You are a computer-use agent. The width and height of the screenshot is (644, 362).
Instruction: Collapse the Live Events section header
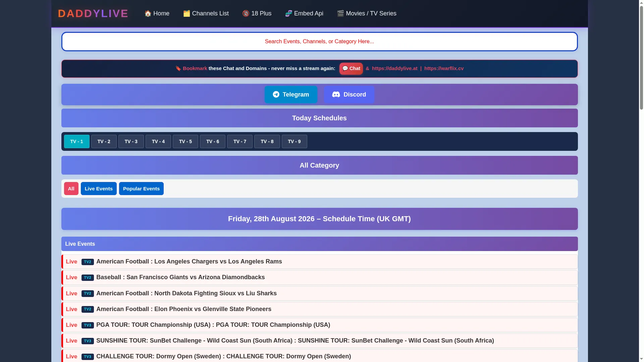pos(319,244)
